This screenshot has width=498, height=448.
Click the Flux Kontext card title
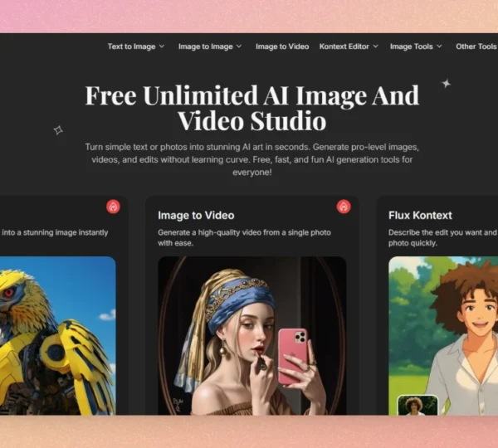pyautogui.click(x=422, y=216)
